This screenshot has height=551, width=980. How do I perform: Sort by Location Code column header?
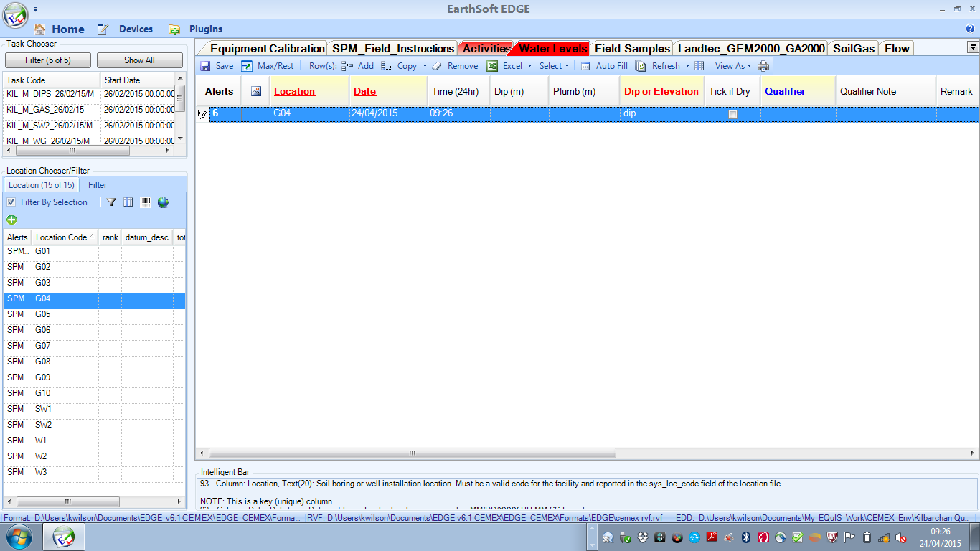(65, 237)
